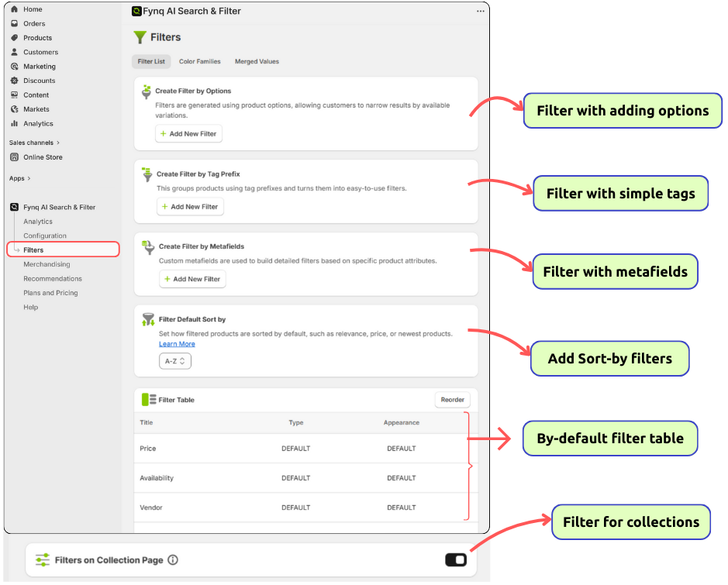The width and height of the screenshot is (728, 585).
Task: Click the Customers person icon
Action: pyautogui.click(x=15, y=52)
